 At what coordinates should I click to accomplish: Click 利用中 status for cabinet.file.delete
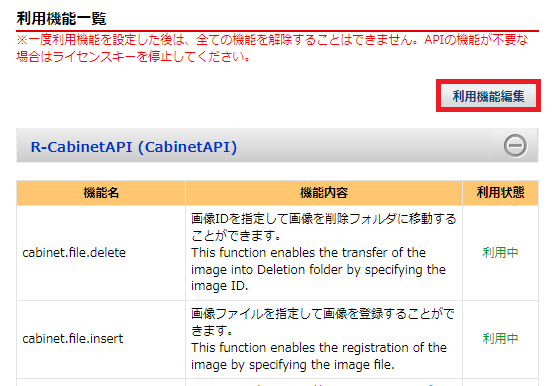pyautogui.click(x=500, y=253)
